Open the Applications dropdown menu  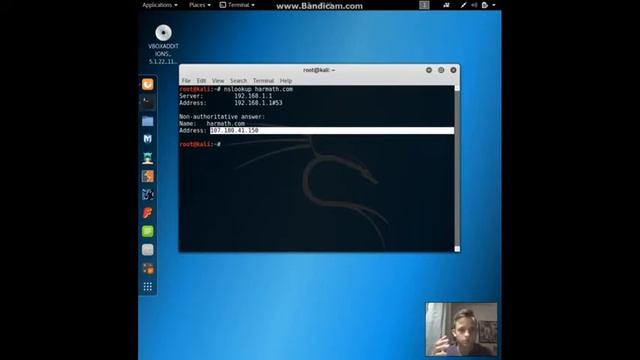[x=160, y=5]
